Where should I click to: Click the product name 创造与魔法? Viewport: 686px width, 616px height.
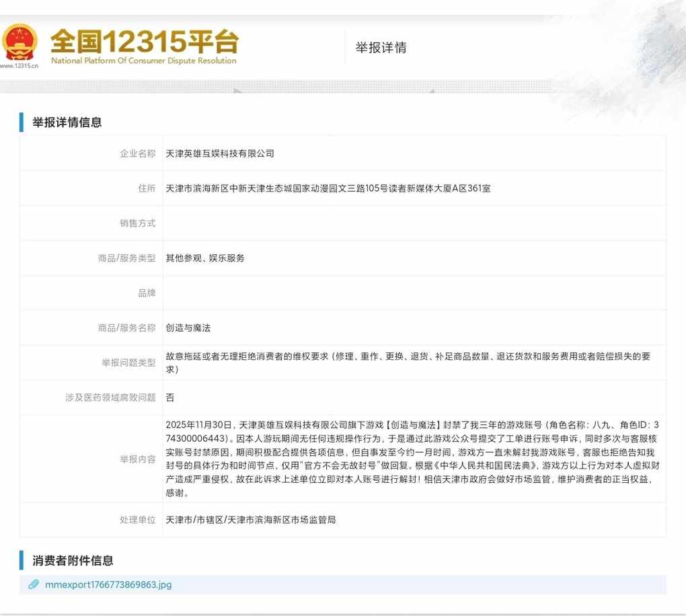[188, 328]
